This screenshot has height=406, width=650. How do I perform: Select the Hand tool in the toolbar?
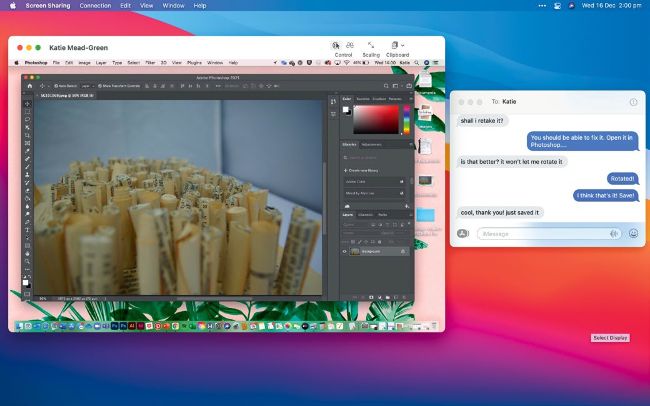coord(28,254)
